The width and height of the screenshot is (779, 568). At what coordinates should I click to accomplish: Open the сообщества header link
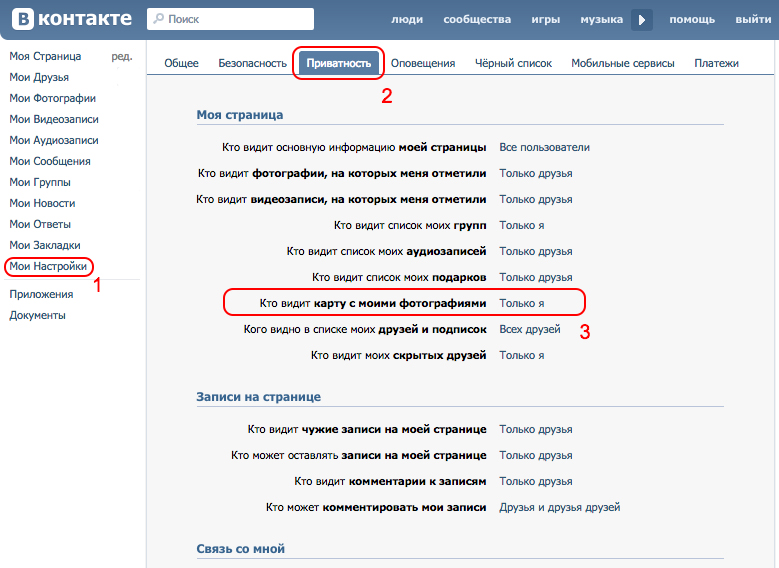pyautogui.click(x=477, y=19)
